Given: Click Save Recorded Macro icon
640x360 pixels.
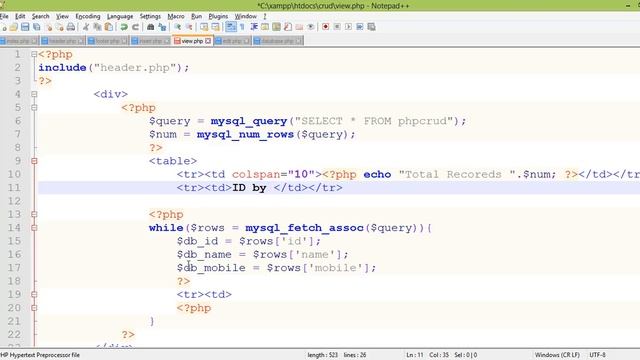Looking at the screenshot, I should (x=371, y=27).
